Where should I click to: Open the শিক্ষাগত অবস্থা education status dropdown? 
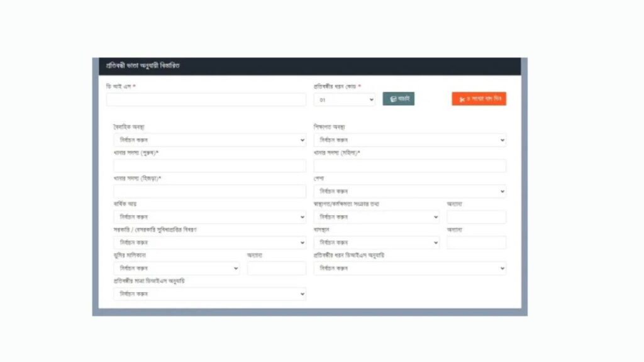[410, 140]
